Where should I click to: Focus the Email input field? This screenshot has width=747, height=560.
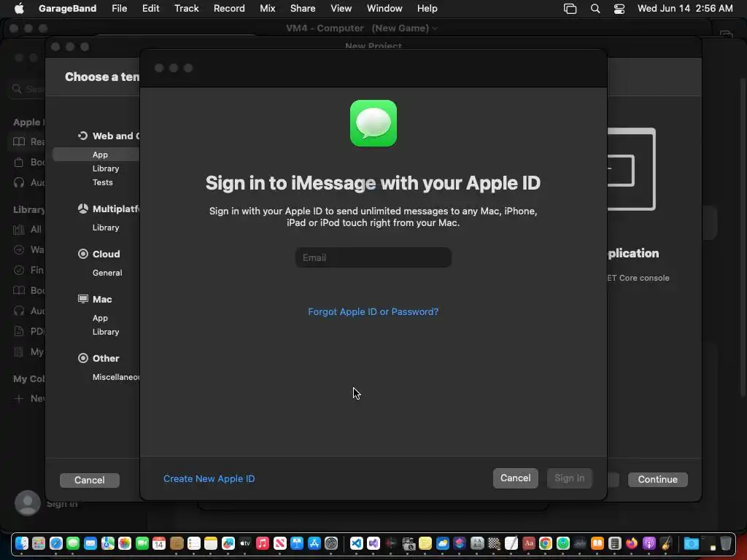point(373,257)
